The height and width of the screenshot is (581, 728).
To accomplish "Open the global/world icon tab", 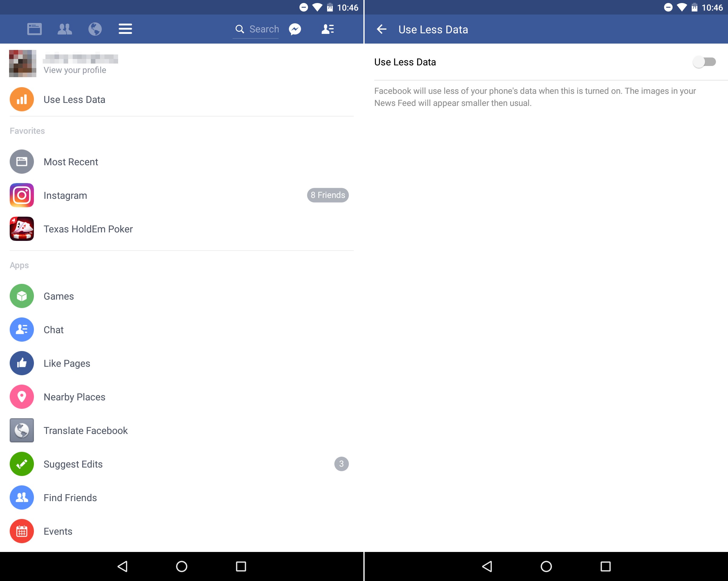I will [x=95, y=29].
